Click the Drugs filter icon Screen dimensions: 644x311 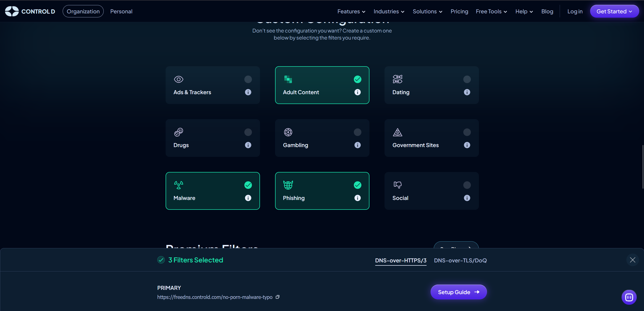pyautogui.click(x=178, y=132)
